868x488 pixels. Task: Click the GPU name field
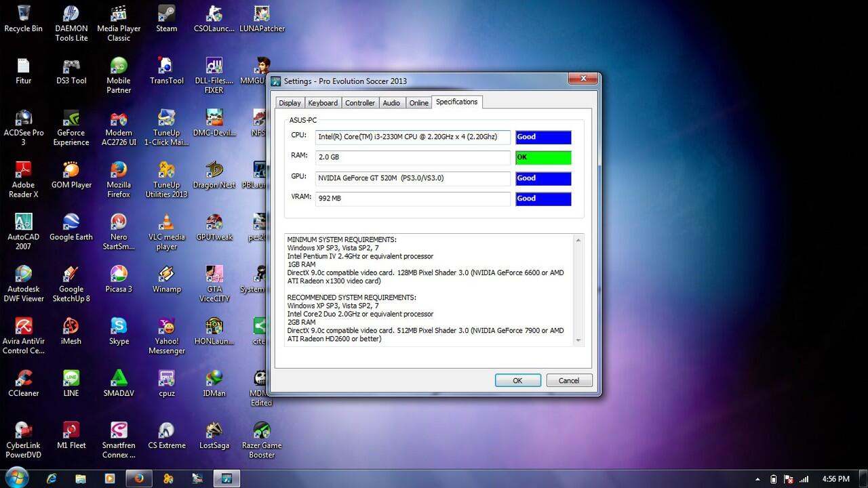pos(413,178)
